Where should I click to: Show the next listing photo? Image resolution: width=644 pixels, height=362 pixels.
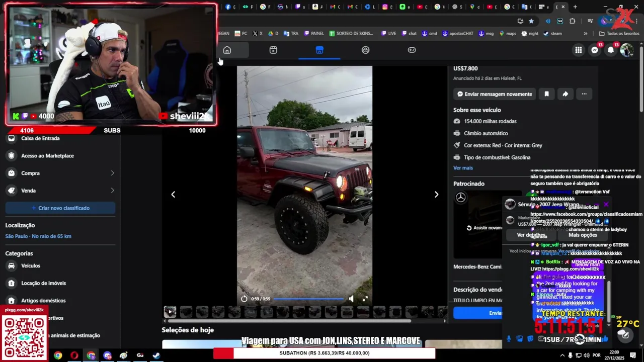[x=436, y=195]
